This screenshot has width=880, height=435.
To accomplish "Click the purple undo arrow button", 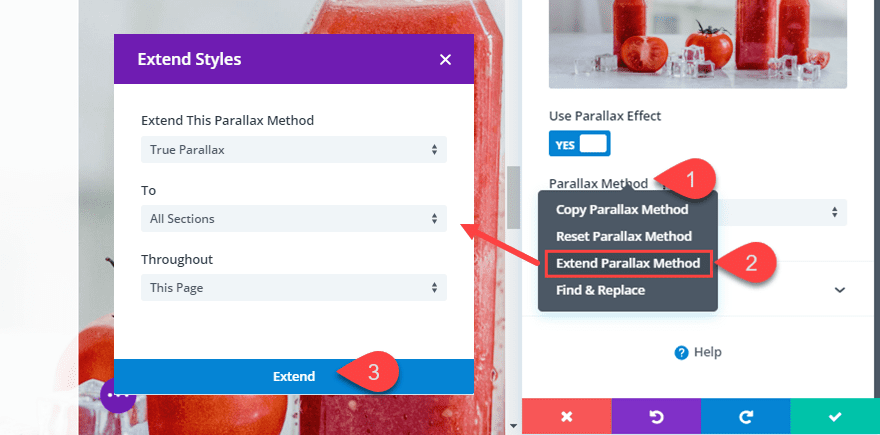I will click(x=656, y=416).
